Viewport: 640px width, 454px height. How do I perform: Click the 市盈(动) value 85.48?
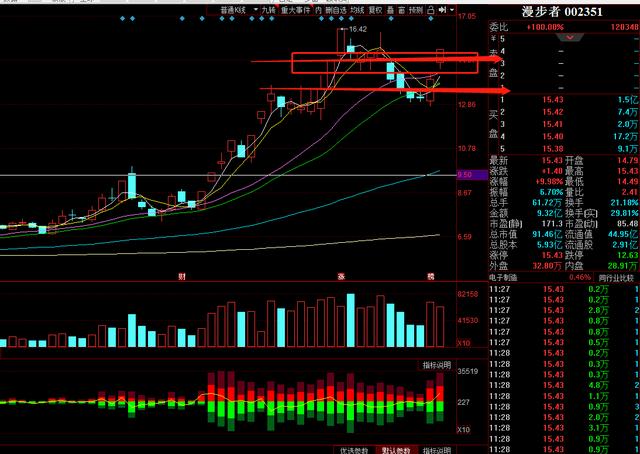point(628,224)
